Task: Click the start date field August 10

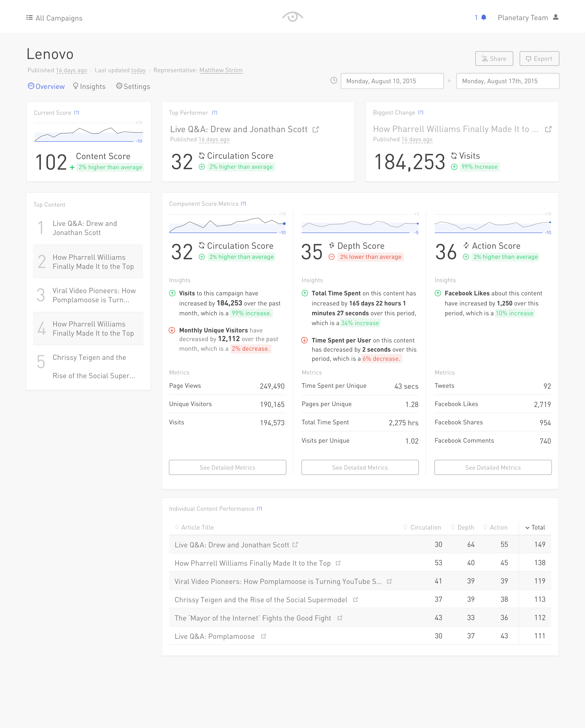Action: 392,81
